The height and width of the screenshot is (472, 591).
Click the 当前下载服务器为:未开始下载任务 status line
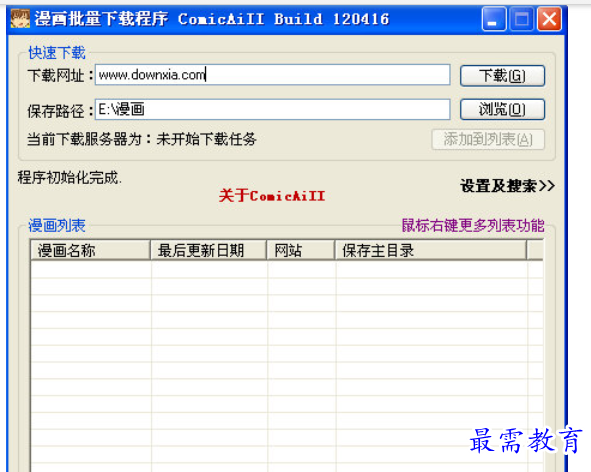point(142,139)
